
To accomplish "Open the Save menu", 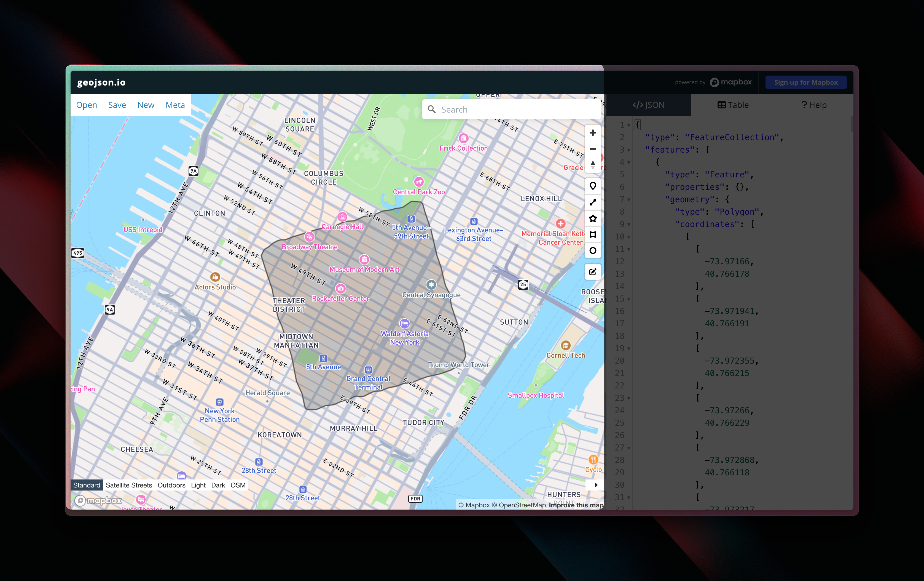I will tap(117, 105).
